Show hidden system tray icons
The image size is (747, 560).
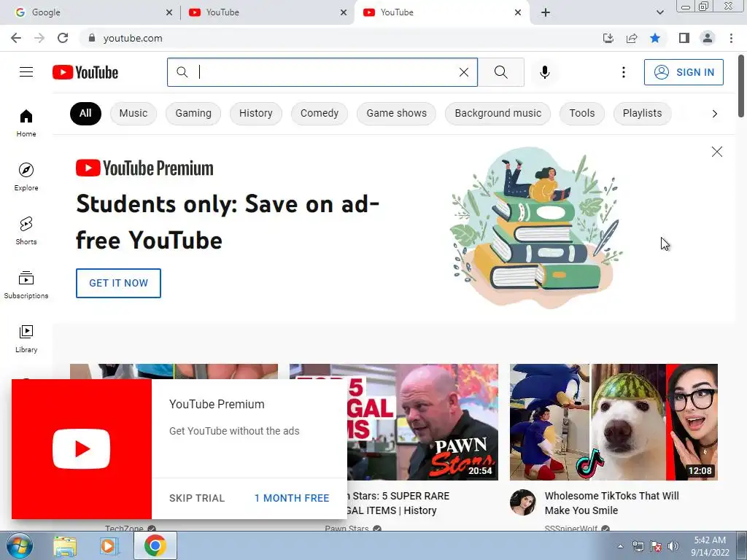[620, 546]
